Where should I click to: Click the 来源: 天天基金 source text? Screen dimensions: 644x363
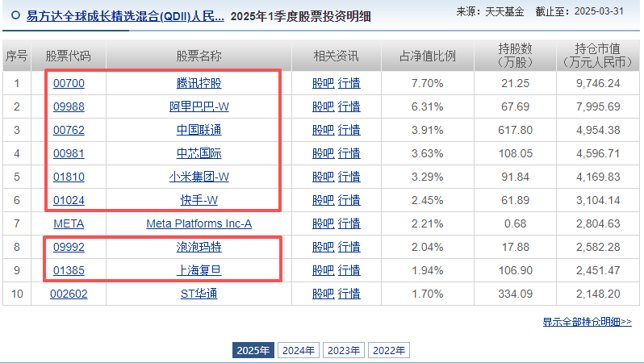(490, 11)
